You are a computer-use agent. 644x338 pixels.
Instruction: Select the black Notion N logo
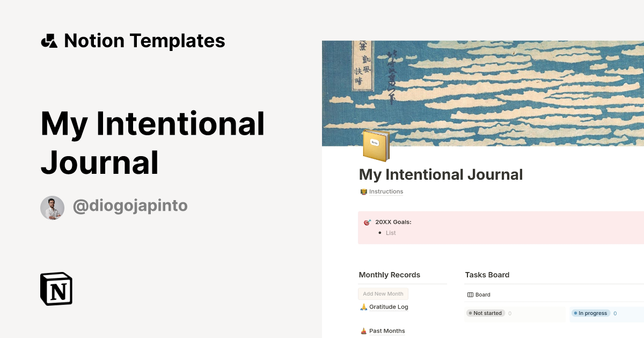coord(55,289)
